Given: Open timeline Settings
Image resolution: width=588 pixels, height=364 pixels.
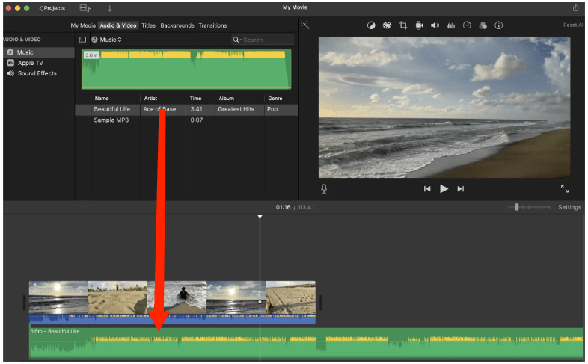Looking at the screenshot, I should tap(569, 207).
